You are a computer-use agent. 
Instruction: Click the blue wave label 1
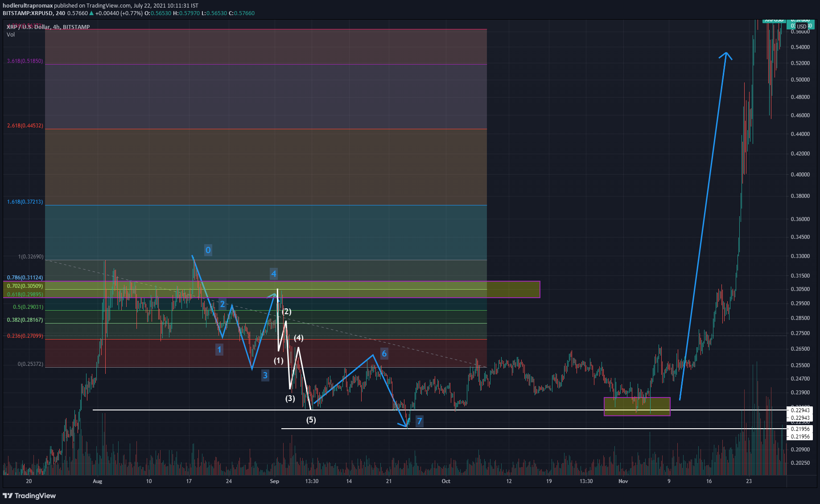[219, 349]
